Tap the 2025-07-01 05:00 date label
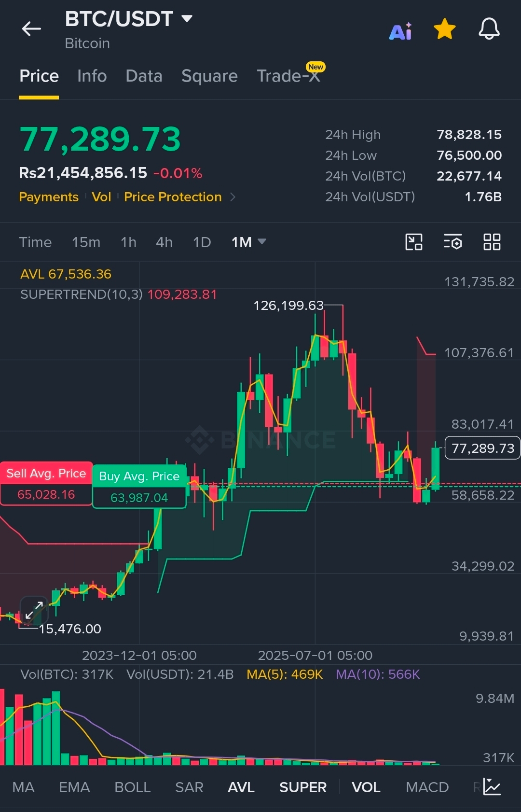Screen dimensions: 521x812 (x=315, y=656)
